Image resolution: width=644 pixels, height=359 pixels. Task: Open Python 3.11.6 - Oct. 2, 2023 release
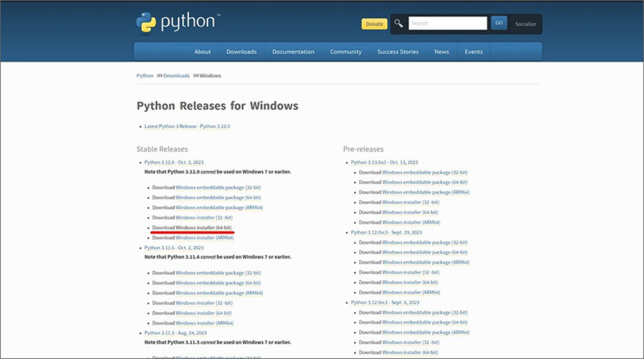pos(174,248)
